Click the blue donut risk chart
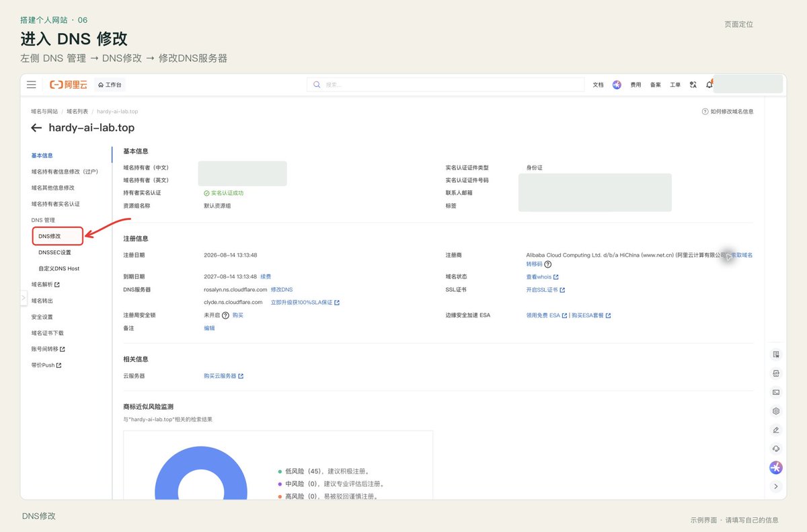Screen dimensions: 807x532 (x=201, y=474)
